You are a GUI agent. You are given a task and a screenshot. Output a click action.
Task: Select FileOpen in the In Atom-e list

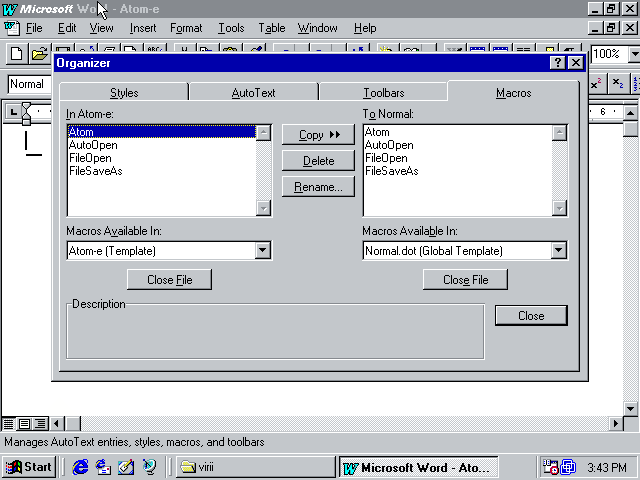tap(162, 158)
